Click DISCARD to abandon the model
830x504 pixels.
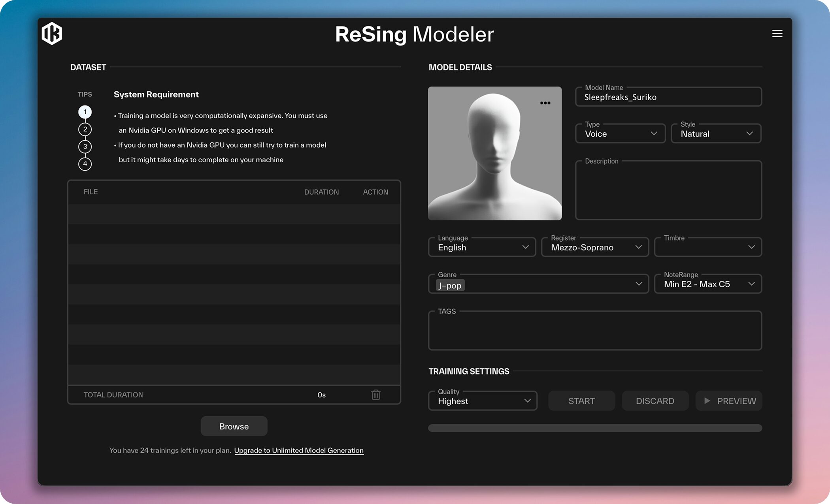click(x=655, y=401)
